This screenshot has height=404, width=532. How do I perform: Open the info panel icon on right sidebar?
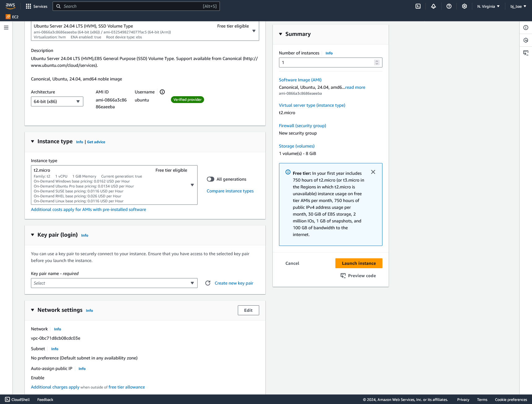click(x=526, y=28)
